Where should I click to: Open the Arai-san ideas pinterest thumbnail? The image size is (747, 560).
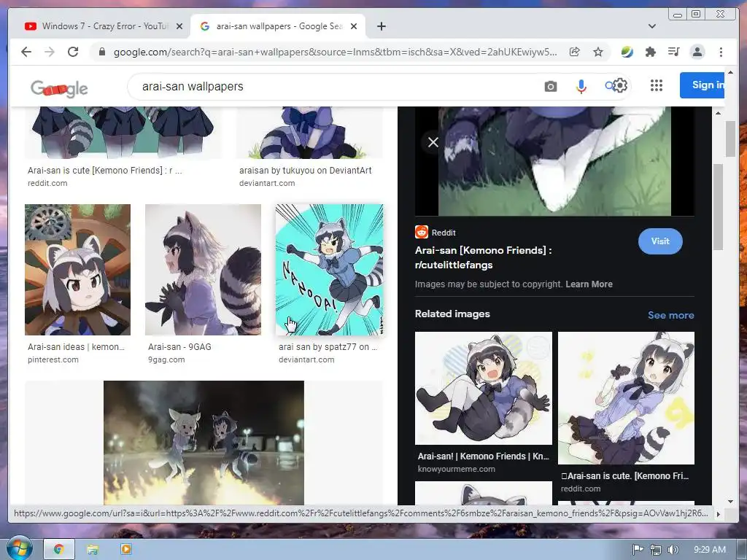pos(77,270)
